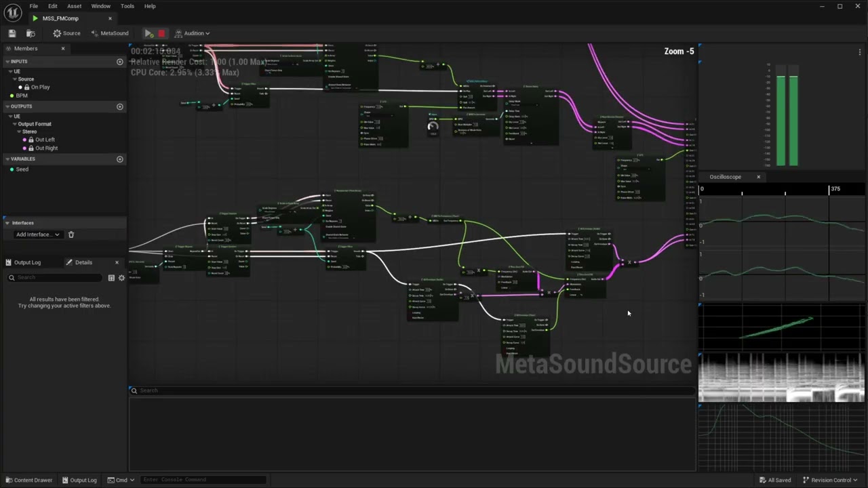Open the File menu

tap(34, 6)
